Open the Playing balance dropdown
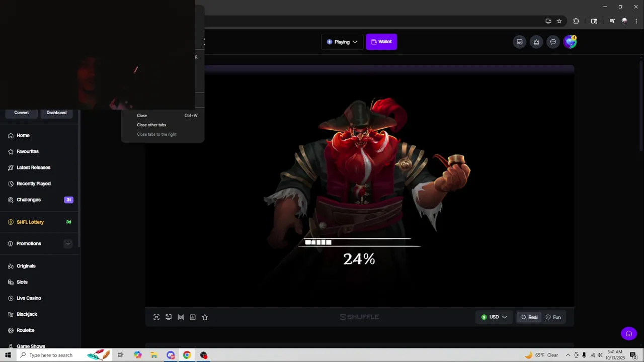This screenshot has width=644, height=362. pos(342,42)
